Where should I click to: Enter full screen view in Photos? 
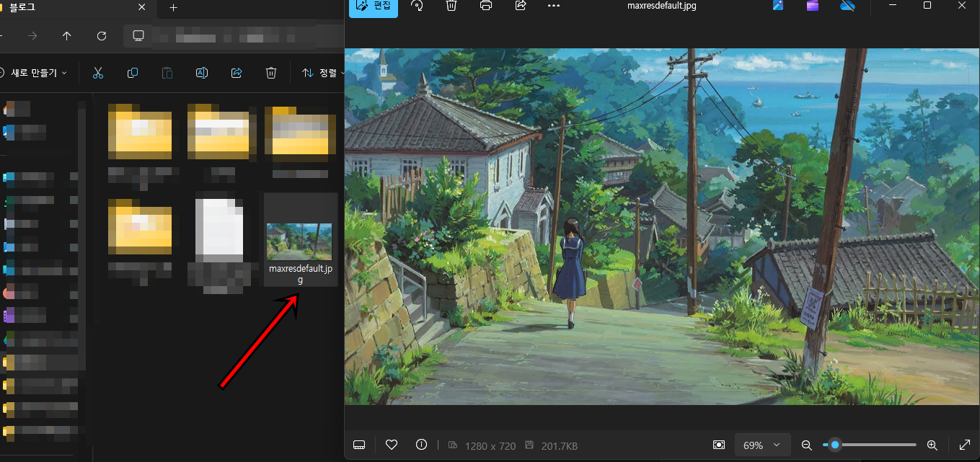coord(965,445)
